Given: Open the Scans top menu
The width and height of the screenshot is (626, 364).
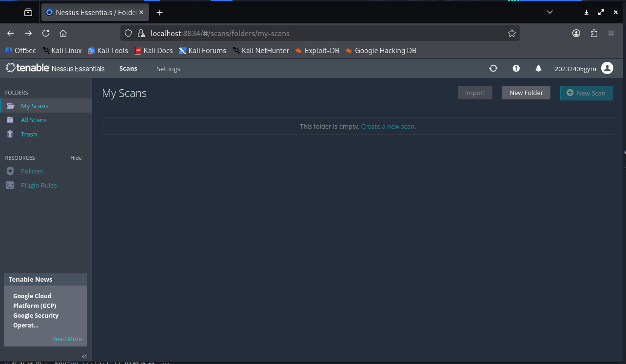Looking at the screenshot, I should (x=128, y=69).
